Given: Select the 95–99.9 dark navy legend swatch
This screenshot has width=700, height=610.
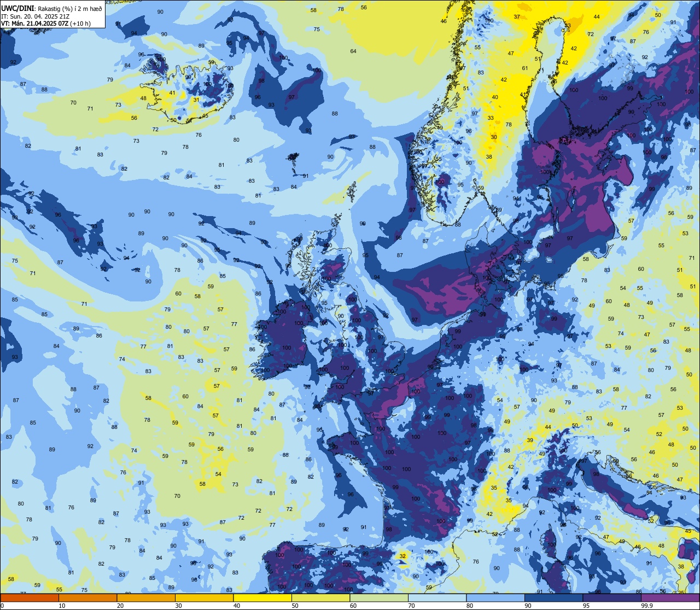Looking at the screenshot, I should (x=612, y=598).
